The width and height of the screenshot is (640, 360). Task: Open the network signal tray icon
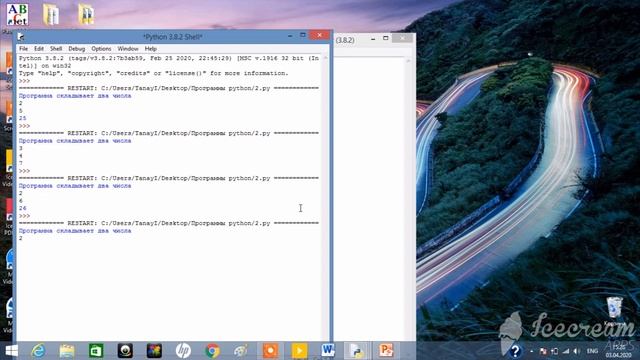[566, 351]
